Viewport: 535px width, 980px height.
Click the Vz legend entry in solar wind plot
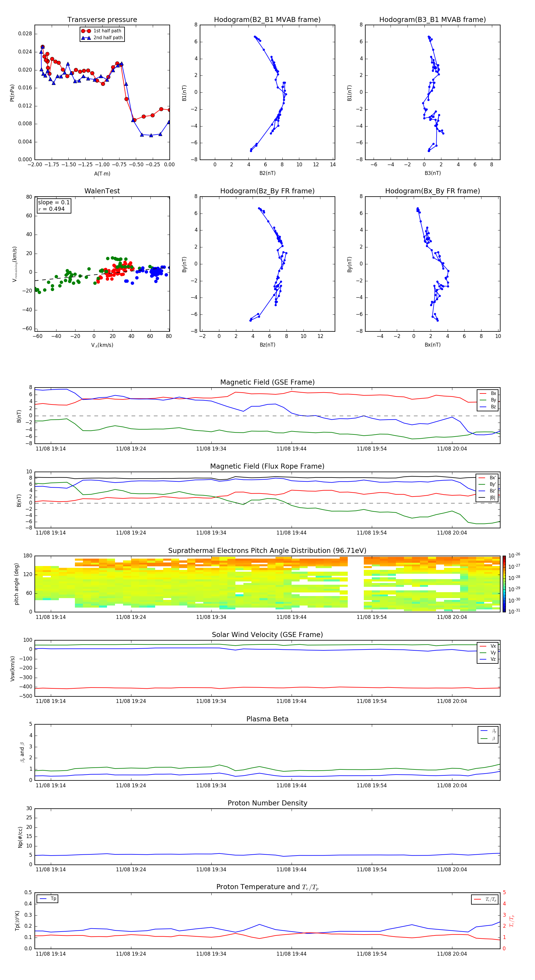tap(488, 659)
